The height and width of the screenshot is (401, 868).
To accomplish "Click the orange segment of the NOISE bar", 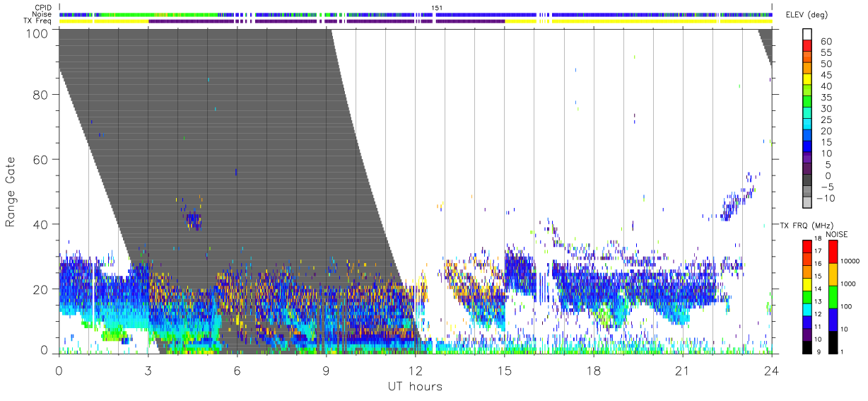I will click(833, 274).
